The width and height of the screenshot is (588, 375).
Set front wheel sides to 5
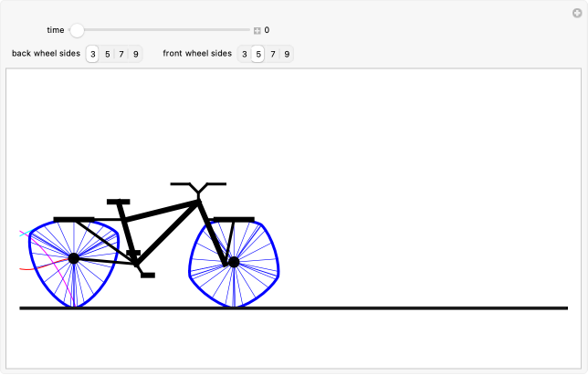click(258, 55)
